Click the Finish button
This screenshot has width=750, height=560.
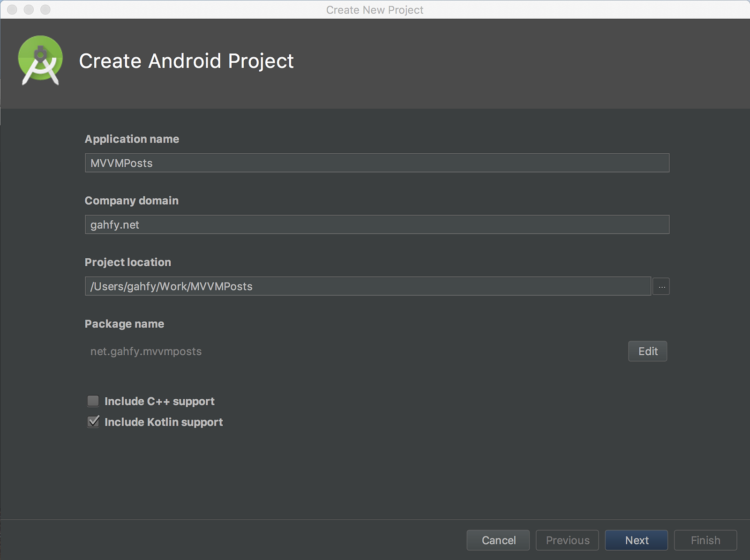pos(705,540)
